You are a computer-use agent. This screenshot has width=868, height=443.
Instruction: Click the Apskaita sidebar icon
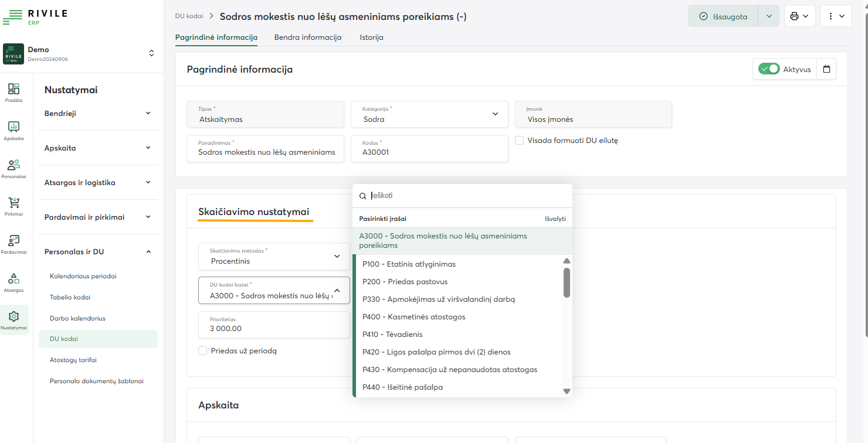pos(13,128)
